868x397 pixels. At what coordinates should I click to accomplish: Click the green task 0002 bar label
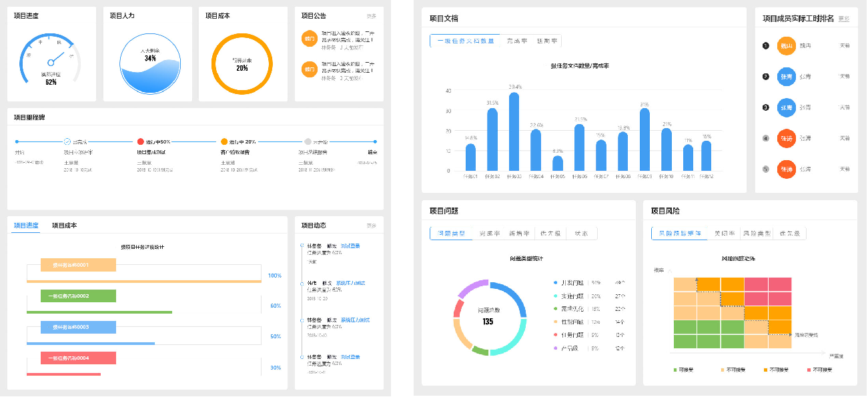point(78,296)
